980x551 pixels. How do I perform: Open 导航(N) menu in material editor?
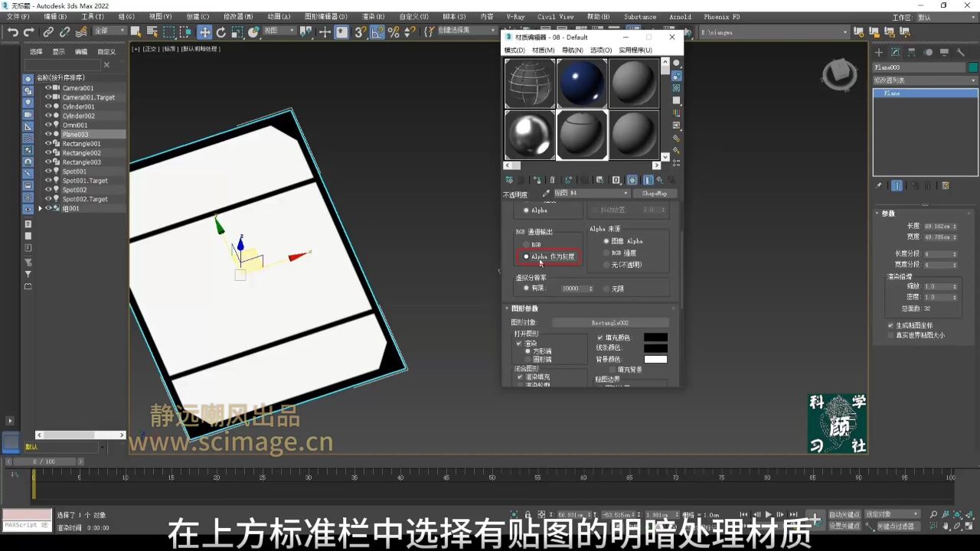click(572, 50)
